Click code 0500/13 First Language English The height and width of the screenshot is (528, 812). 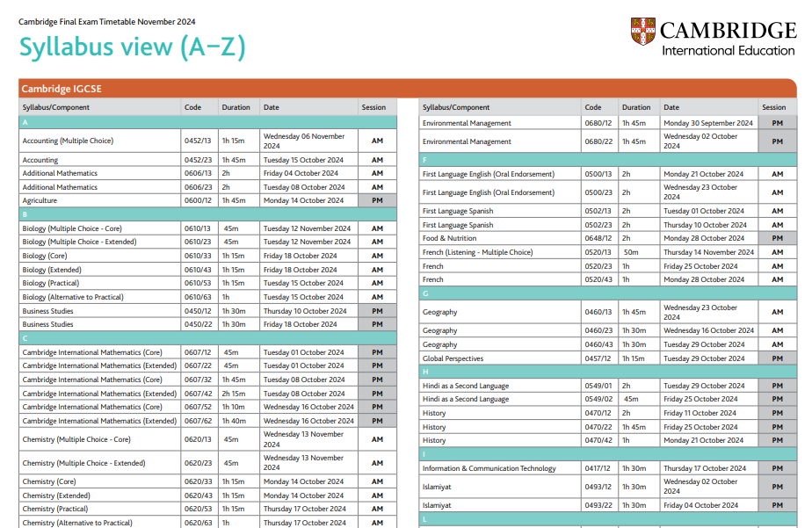tap(598, 175)
